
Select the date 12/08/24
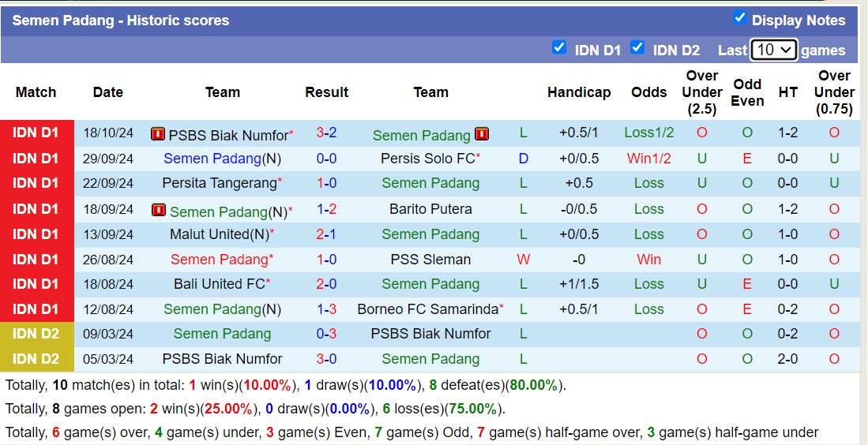tap(108, 309)
